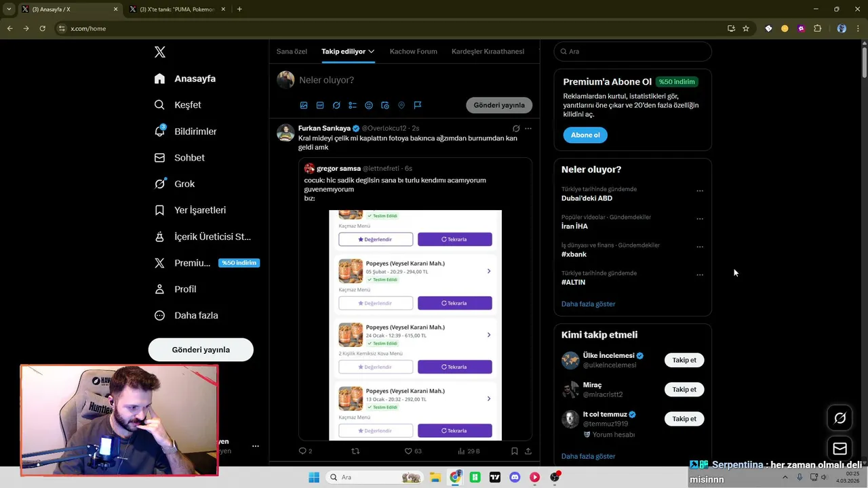Show more trends via Daha fazla göster
This screenshot has width=868, height=488.
tap(588, 304)
